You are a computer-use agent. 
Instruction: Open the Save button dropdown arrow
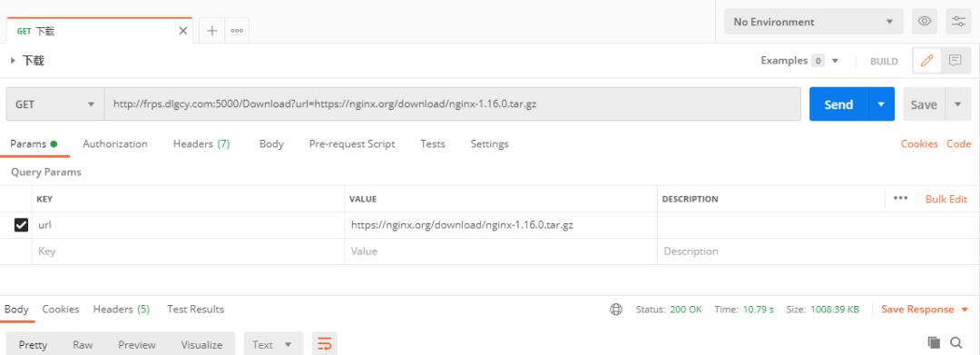(957, 104)
